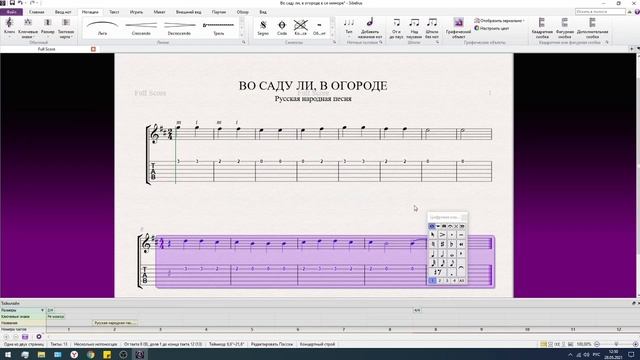Viewport: 640px width, 360px height.
Task: Insert a Графический объект
Action: pyautogui.click(x=458, y=27)
